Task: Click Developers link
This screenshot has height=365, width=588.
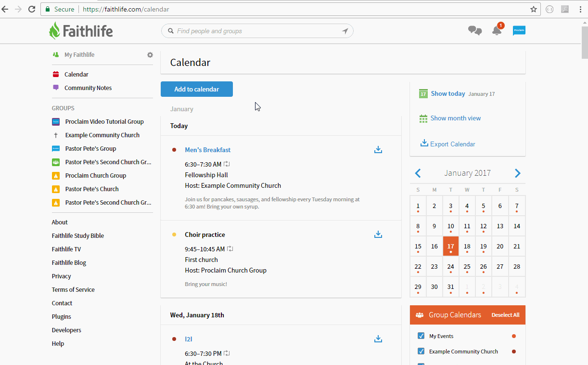Action: pos(66,330)
